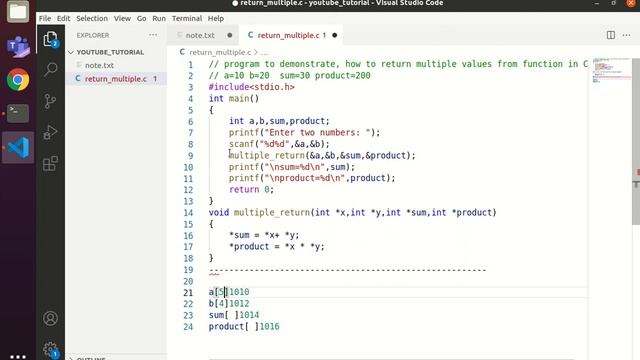Image resolution: width=640 pixels, height=360 pixels.
Task: Launch Microsoft Teams from the dock
Action: 18,46
